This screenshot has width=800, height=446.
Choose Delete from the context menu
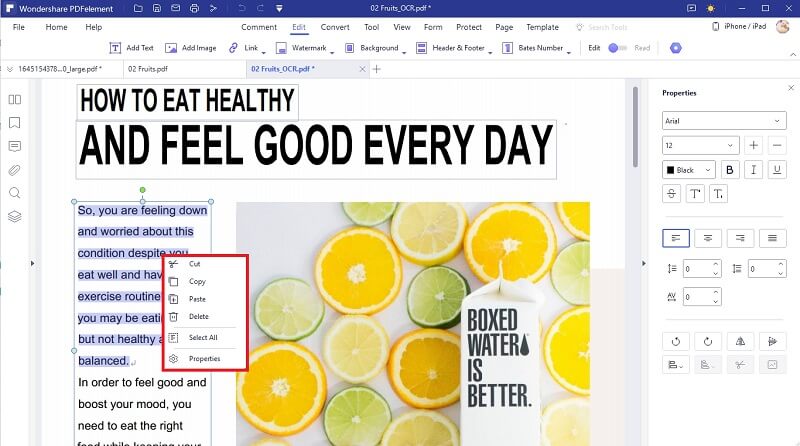pyautogui.click(x=203, y=316)
